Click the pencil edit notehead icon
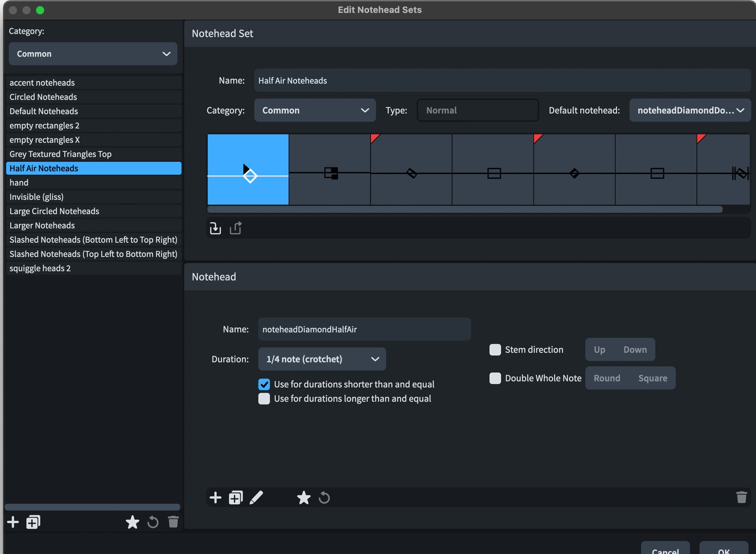 click(256, 498)
